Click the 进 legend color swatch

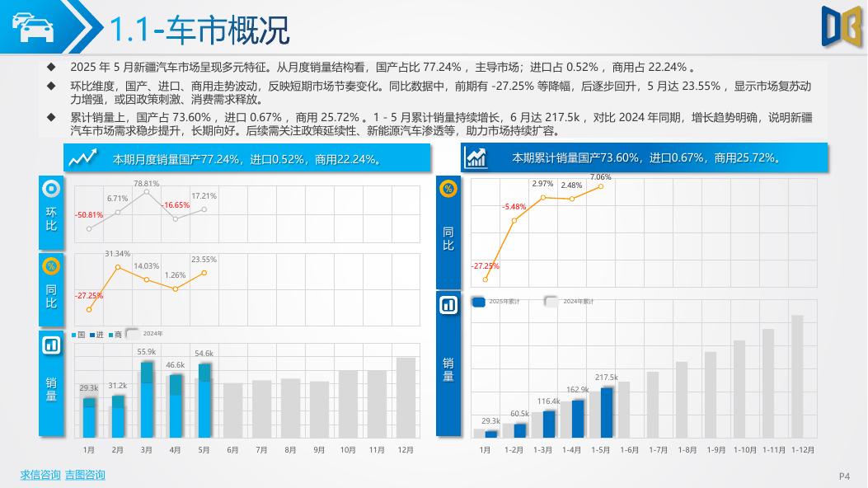[x=91, y=335]
